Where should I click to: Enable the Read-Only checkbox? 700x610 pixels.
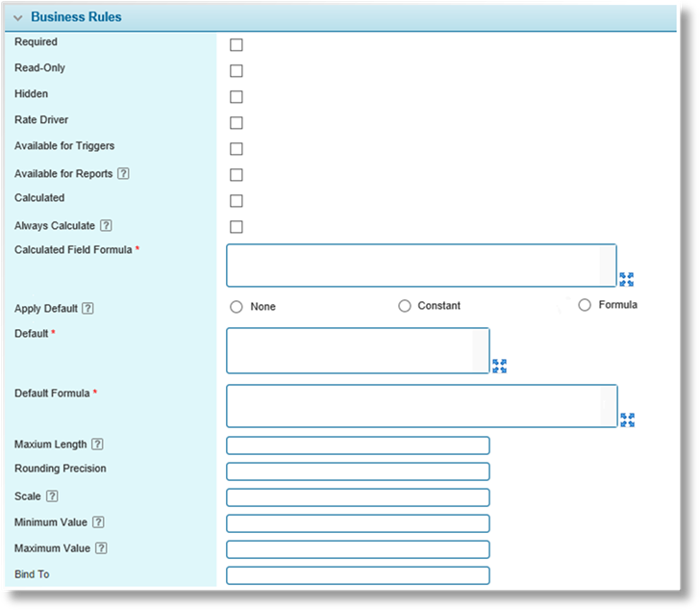pyautogui.click(x=237, y=70)
